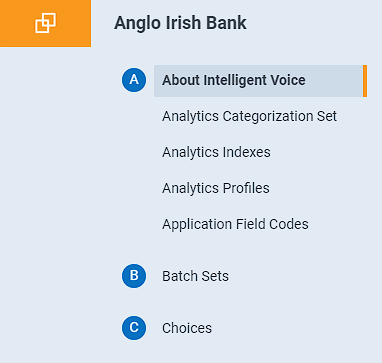Click the white squares logo at top left
The width and height of the screenshot is (382, 363).
[x=45, y=23]
